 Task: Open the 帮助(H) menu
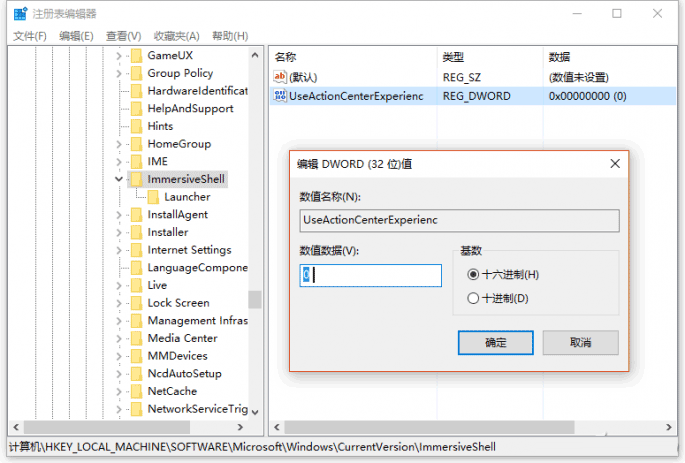[x=230, y=36]
